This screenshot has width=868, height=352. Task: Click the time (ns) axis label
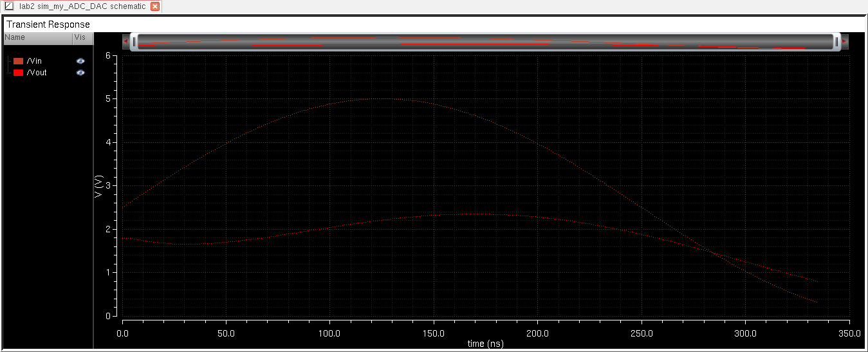point(486,344)
